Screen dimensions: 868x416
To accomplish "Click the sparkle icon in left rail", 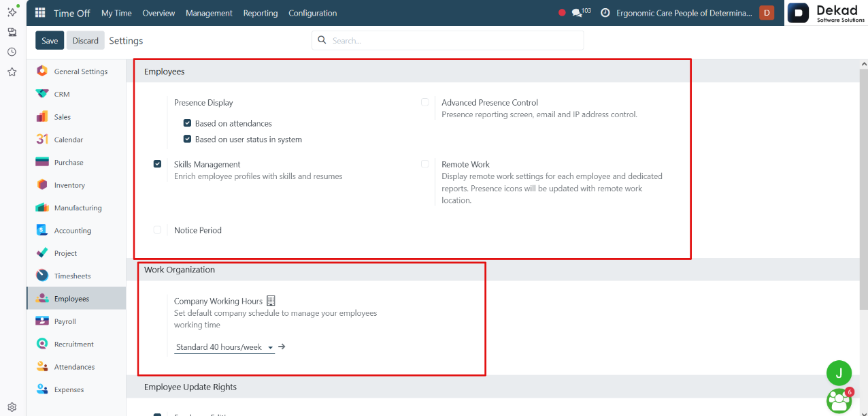I will point(12,12).
